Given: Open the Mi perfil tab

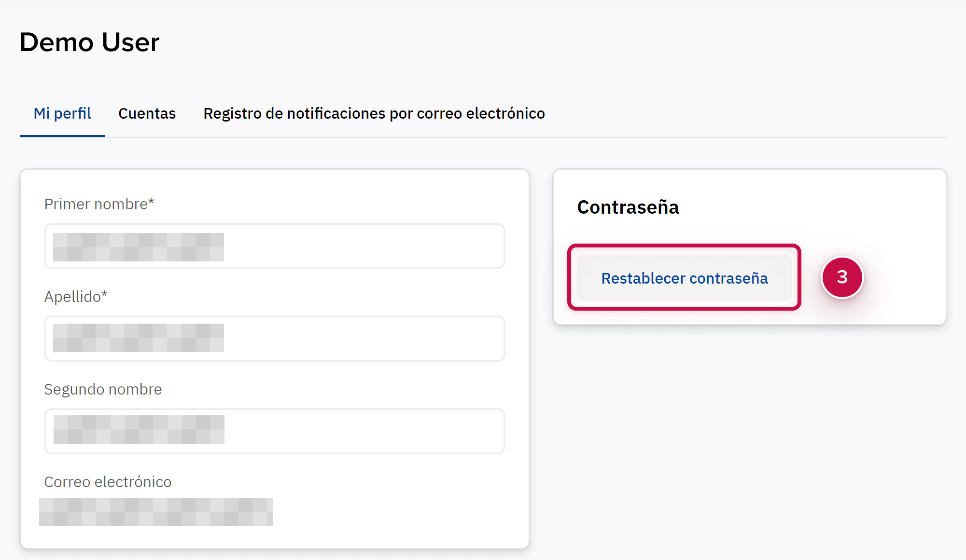Looking at the screenshot, I should 62,113.
